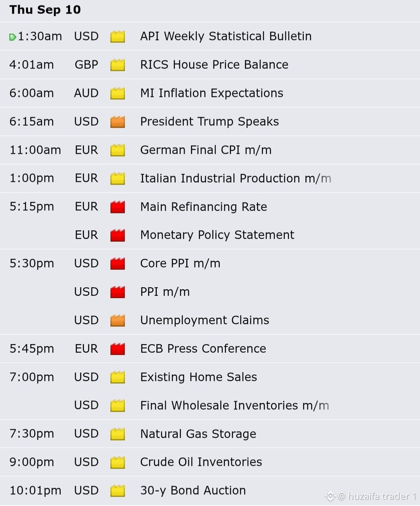
Task: Click red impact icon next to Core PPI m/m
Action: click(117, 264)
